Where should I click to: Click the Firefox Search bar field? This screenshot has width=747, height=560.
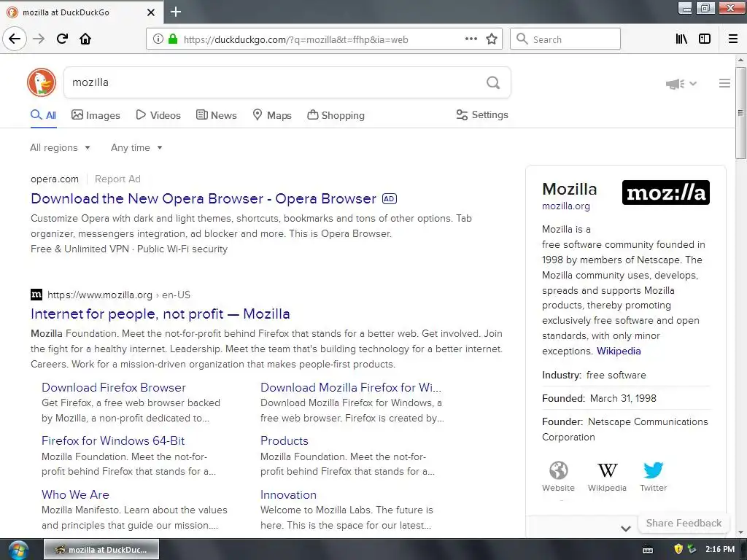[x=565, y=39]
